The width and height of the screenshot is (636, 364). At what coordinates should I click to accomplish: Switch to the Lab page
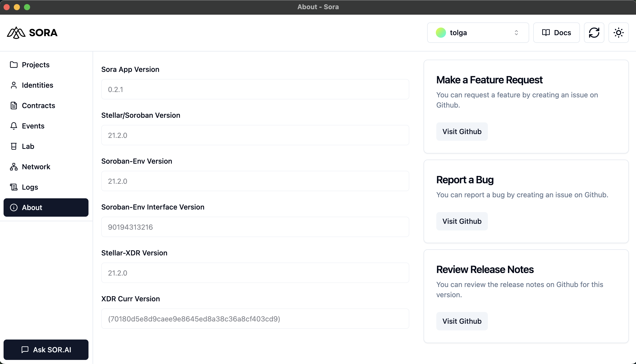point(46,146)
